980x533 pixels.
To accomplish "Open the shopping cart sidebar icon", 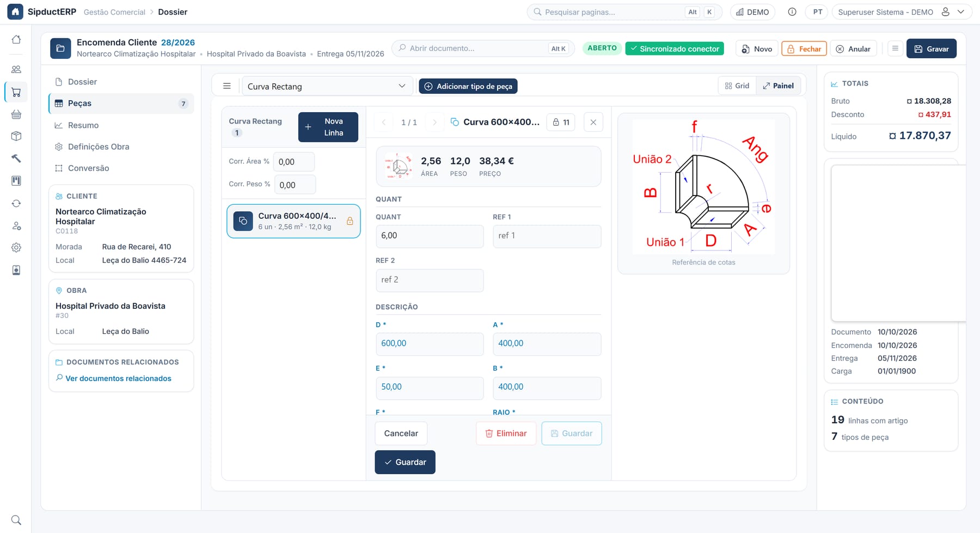I will [x=16, y=93].
